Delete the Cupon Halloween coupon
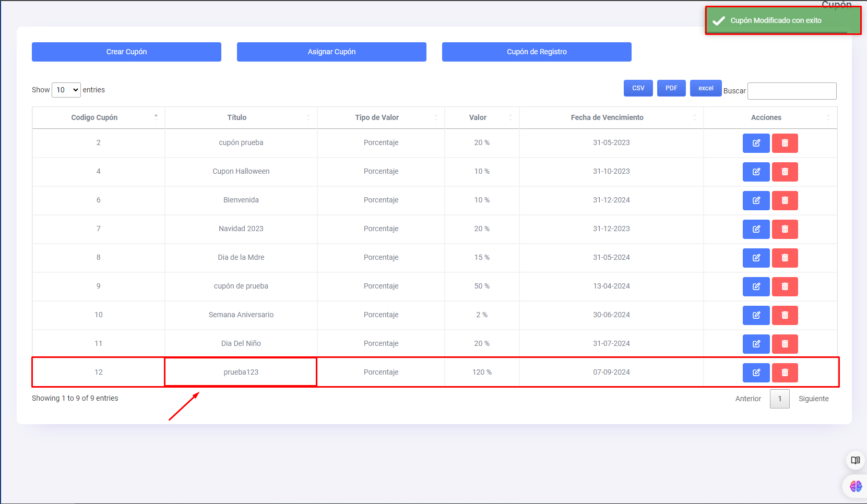 (x=785, y=172)
